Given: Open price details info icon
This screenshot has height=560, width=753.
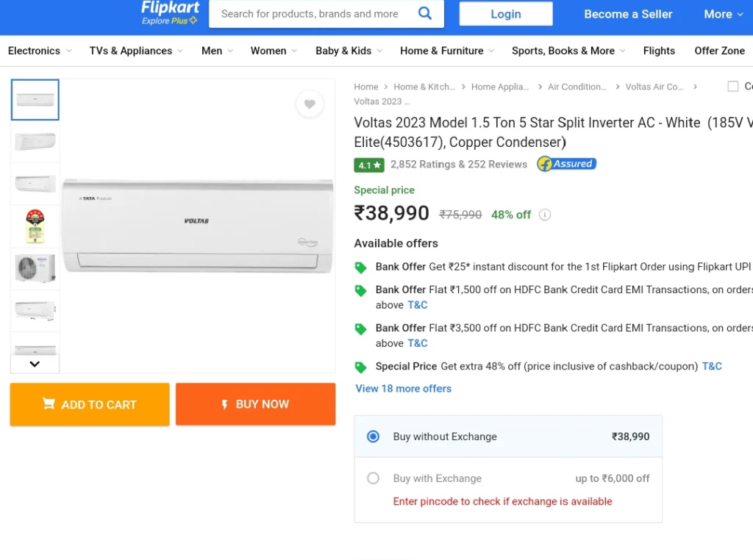Looking at the screenshot, I should point(545,215).
